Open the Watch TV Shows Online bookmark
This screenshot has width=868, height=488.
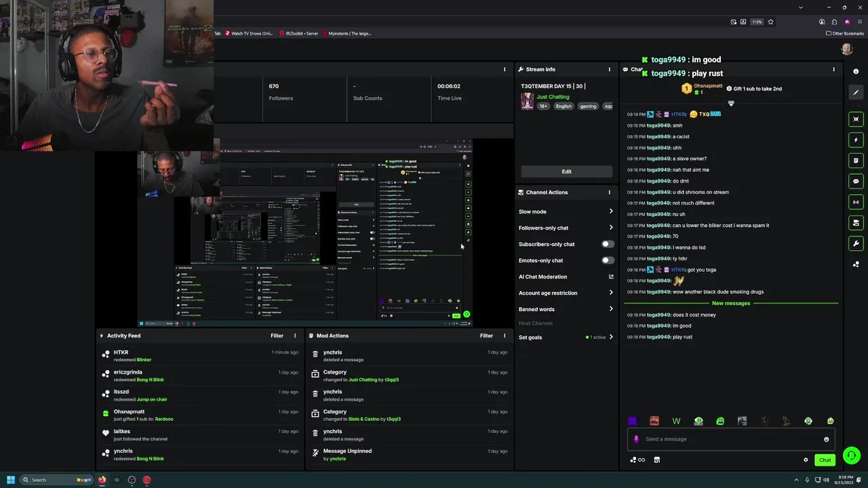point(248,33)
